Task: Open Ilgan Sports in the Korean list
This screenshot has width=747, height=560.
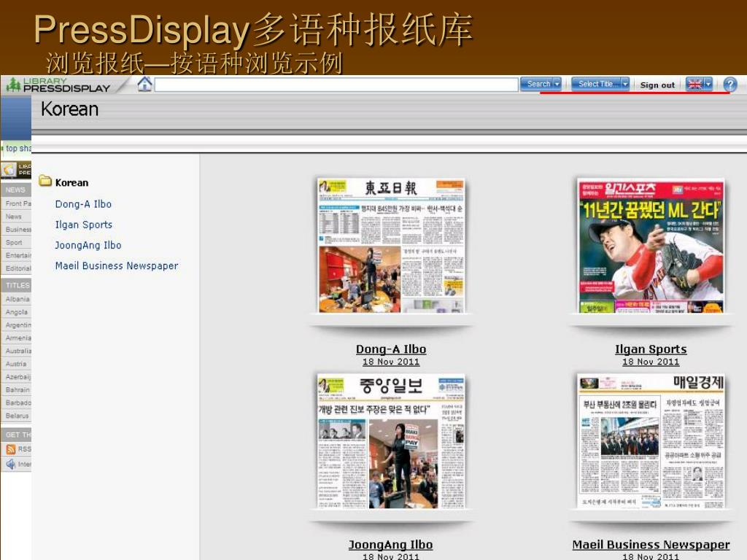Action: pyautogui.click(x=84, y=225)
